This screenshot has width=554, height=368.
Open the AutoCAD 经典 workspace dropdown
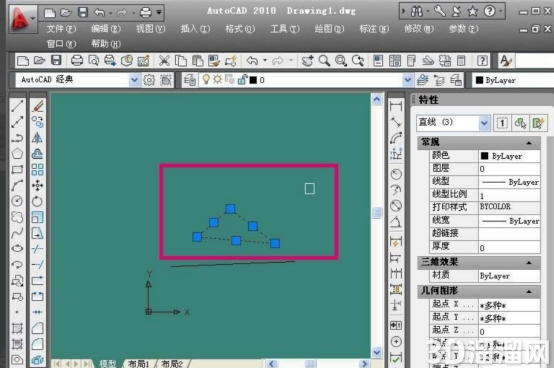click(134, 80)
